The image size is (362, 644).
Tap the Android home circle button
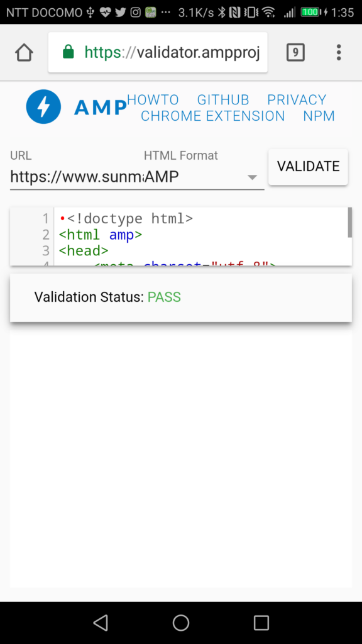coord(180,623)
